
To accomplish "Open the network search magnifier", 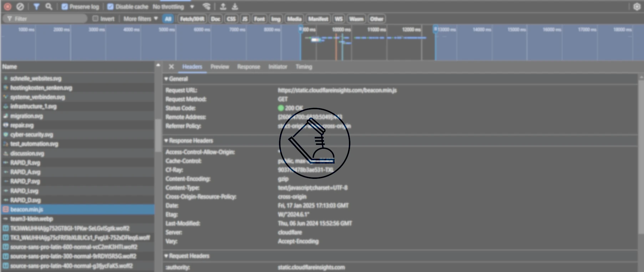I will pos(49,6).
